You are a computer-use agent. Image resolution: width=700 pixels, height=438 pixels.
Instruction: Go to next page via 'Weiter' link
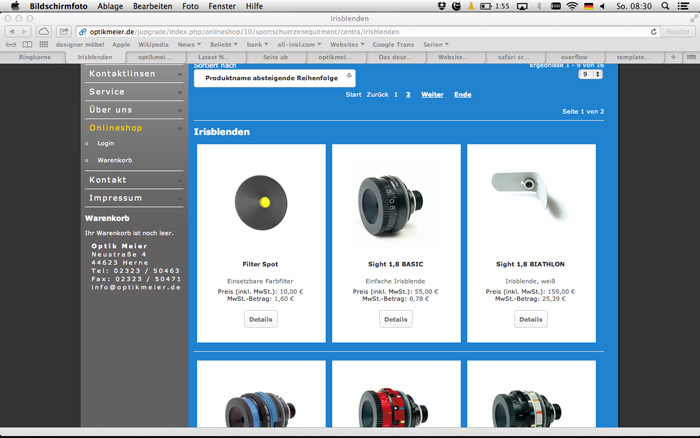click(432, 94)
